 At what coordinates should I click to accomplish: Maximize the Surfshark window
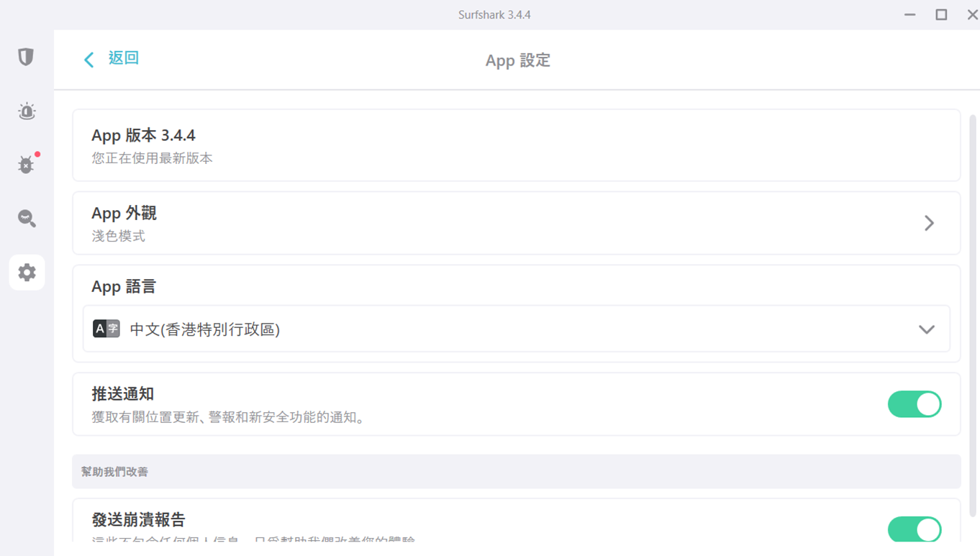(941, 14)
